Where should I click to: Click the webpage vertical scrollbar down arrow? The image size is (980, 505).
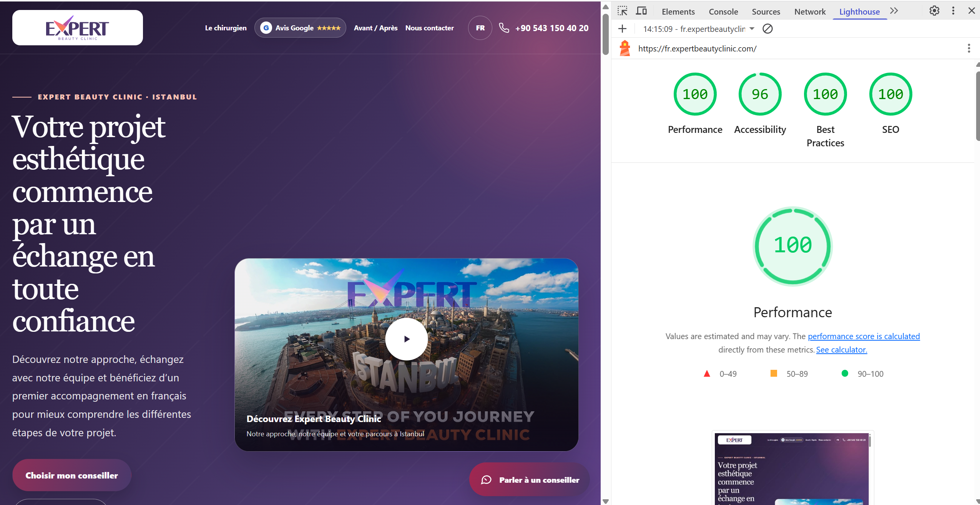click(x=606, y=501)
